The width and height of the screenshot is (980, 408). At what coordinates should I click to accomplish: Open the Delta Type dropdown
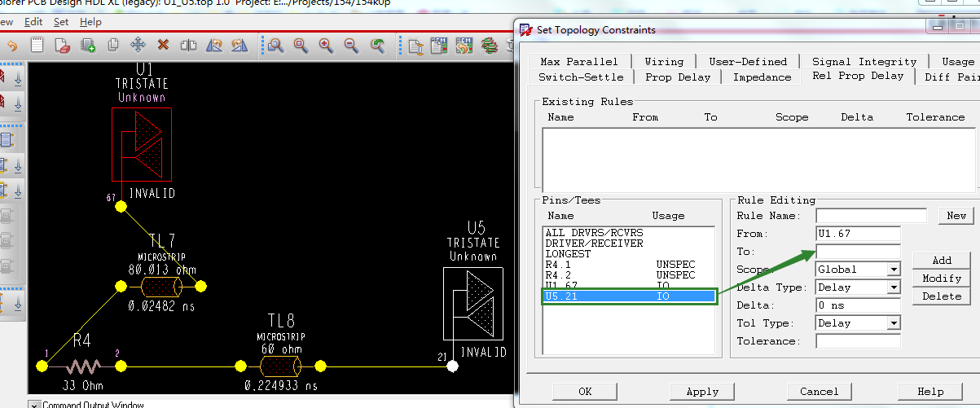(894, 287)
